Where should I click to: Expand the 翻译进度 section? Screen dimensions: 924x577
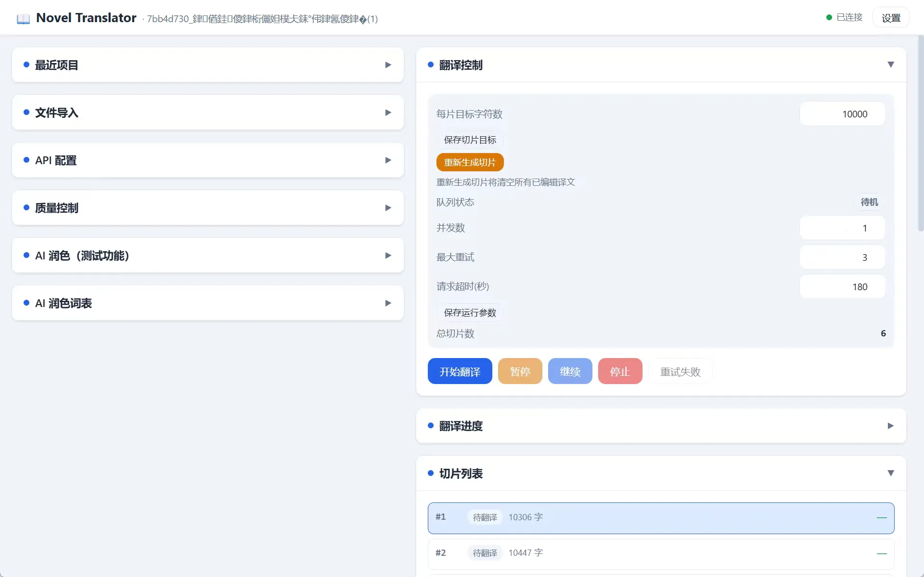pyautogui.click(x=661, y=426)
